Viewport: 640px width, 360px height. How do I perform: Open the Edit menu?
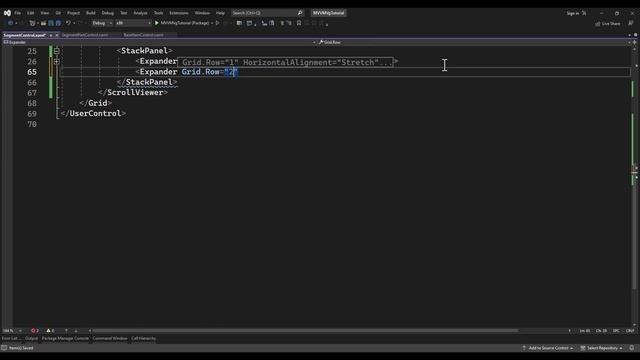pyautogui.click(x=31, y=13)
